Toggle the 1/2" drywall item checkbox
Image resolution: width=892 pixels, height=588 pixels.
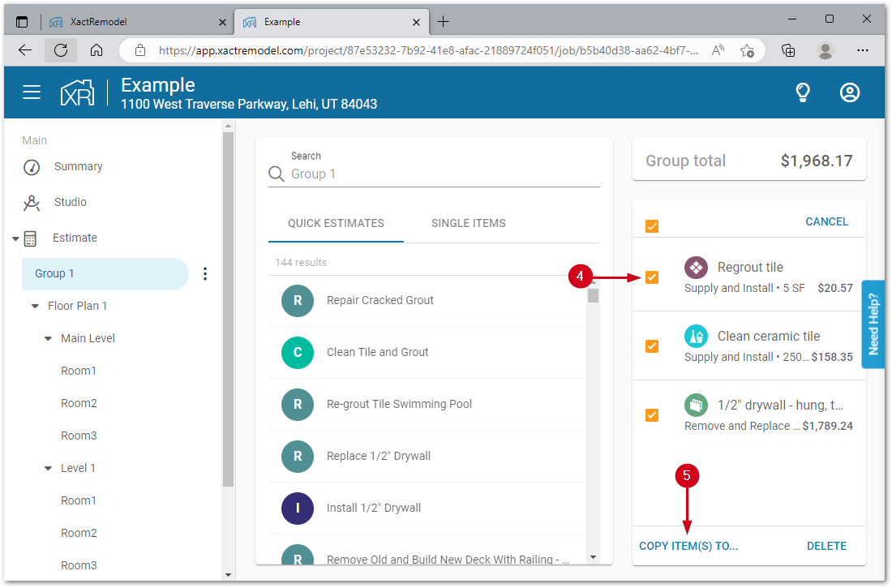652,415
